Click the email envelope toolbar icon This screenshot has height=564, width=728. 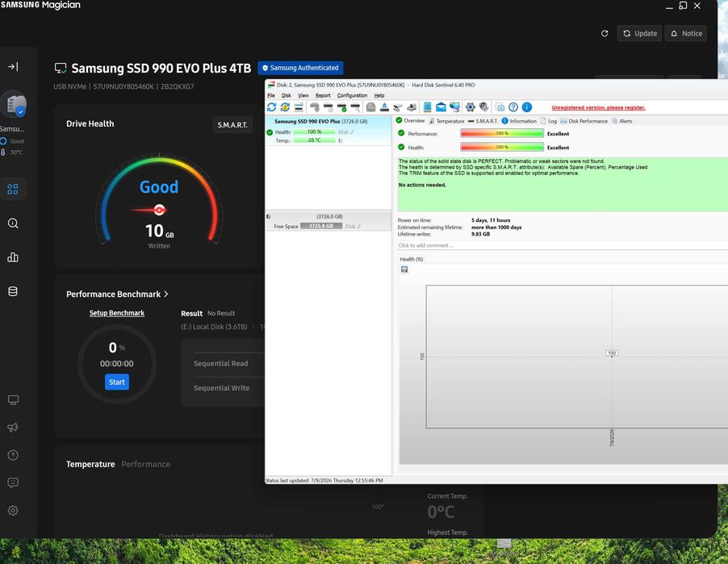coord(441,107)
